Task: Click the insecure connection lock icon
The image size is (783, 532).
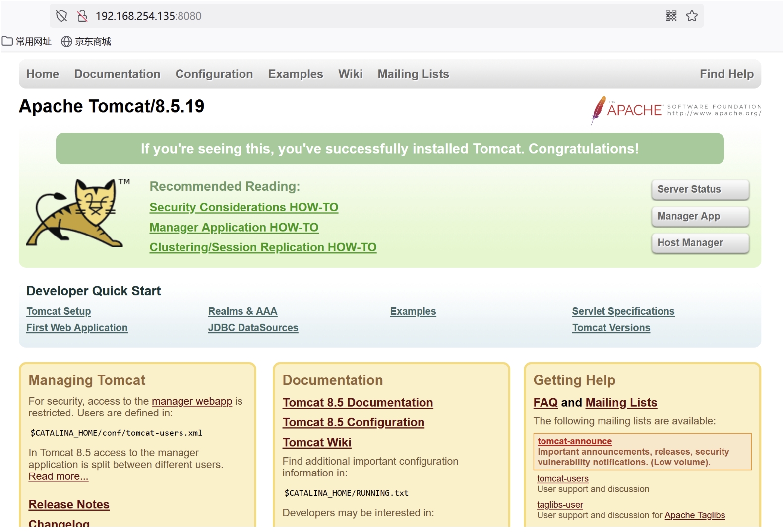Action: click(x=82, y=16)
